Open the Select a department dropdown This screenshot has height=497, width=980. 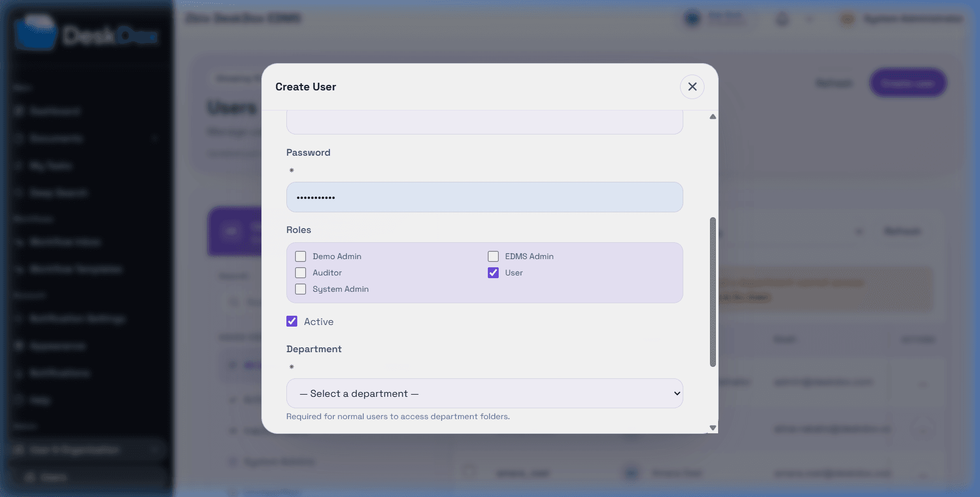pos(485,393)
